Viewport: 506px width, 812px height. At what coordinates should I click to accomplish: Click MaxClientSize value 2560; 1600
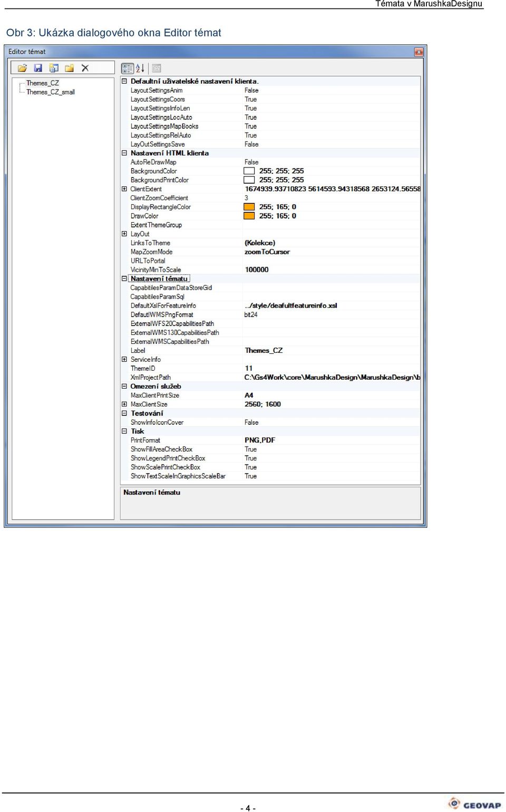point(262,404)
